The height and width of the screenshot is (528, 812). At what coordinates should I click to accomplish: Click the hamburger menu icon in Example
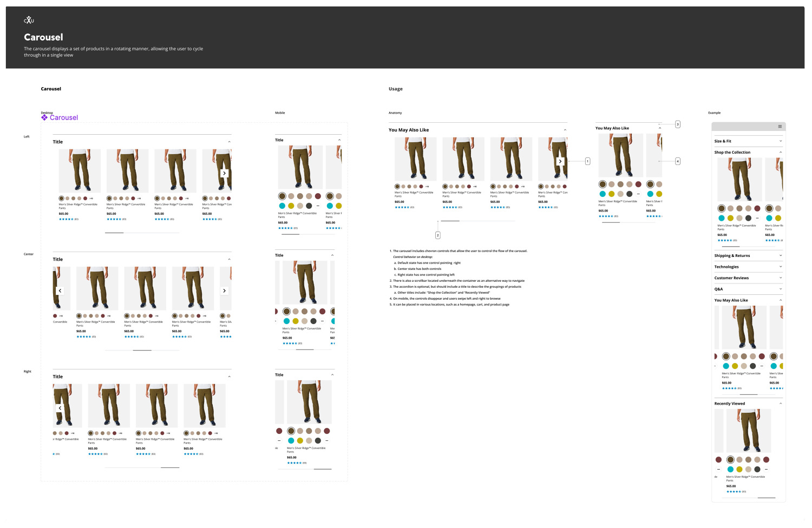tap(780, 127)
